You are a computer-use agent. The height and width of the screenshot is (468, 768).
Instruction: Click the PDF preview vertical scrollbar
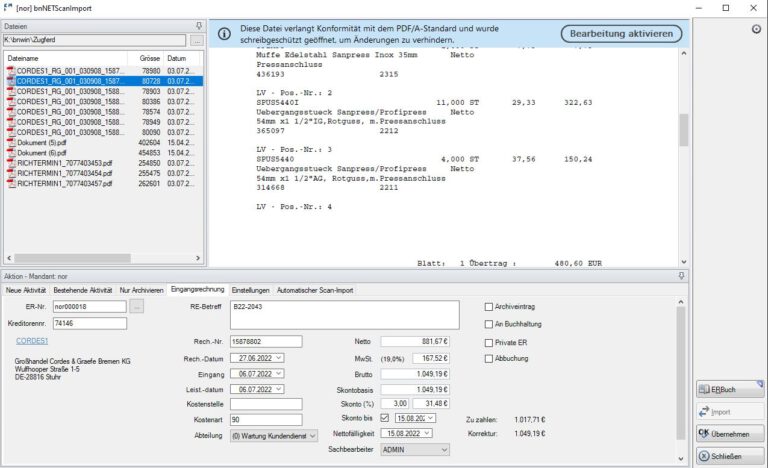[x=684, y=130]
